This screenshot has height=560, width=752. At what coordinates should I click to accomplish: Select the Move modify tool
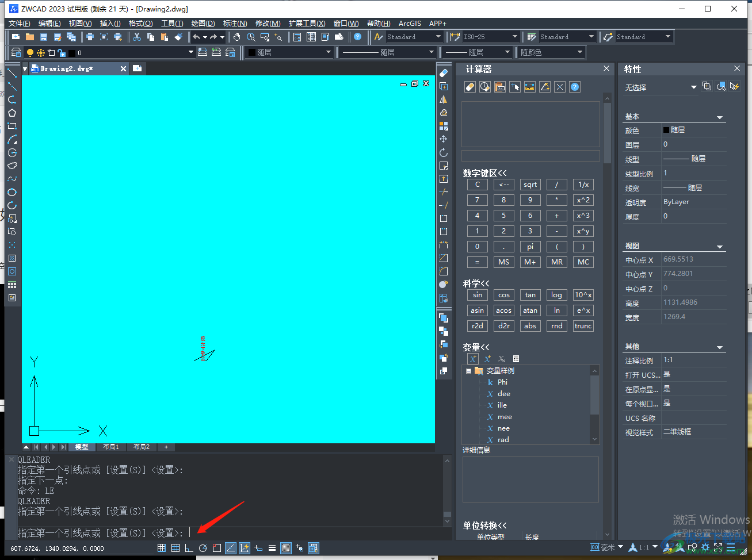pyautogui.click(x=444, y=139)
